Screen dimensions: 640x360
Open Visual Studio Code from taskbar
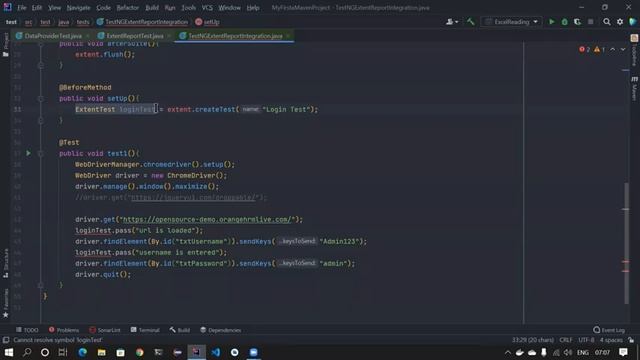[x=216, y=352]
